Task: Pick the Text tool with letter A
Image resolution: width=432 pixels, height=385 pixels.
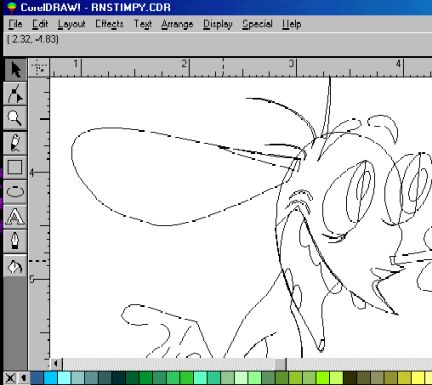Action: click(15, 216)
